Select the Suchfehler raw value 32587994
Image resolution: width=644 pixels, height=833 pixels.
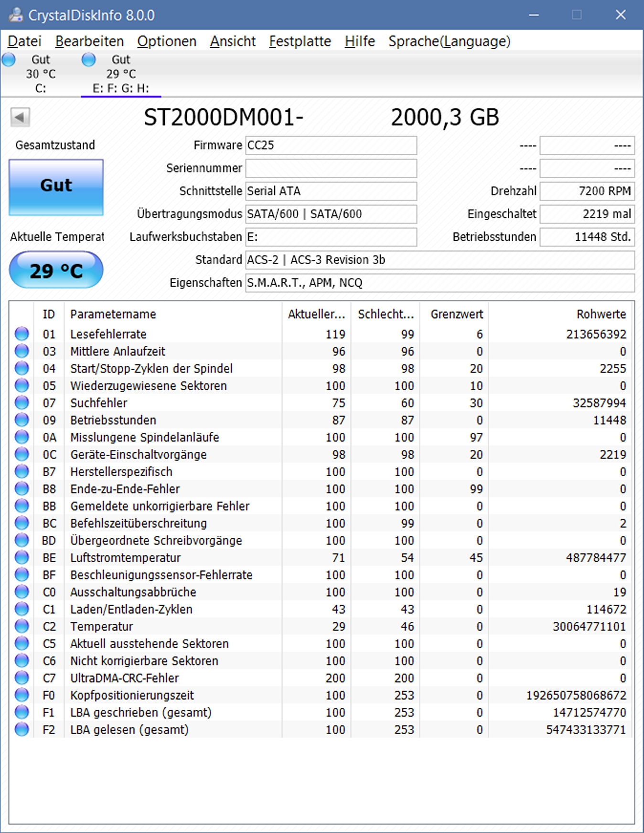point(599,403)
